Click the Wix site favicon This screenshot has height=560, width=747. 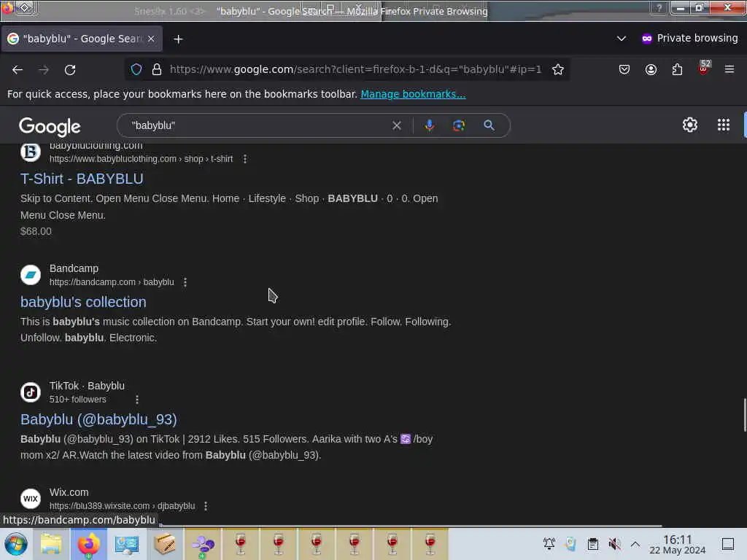tap(31, 499)
